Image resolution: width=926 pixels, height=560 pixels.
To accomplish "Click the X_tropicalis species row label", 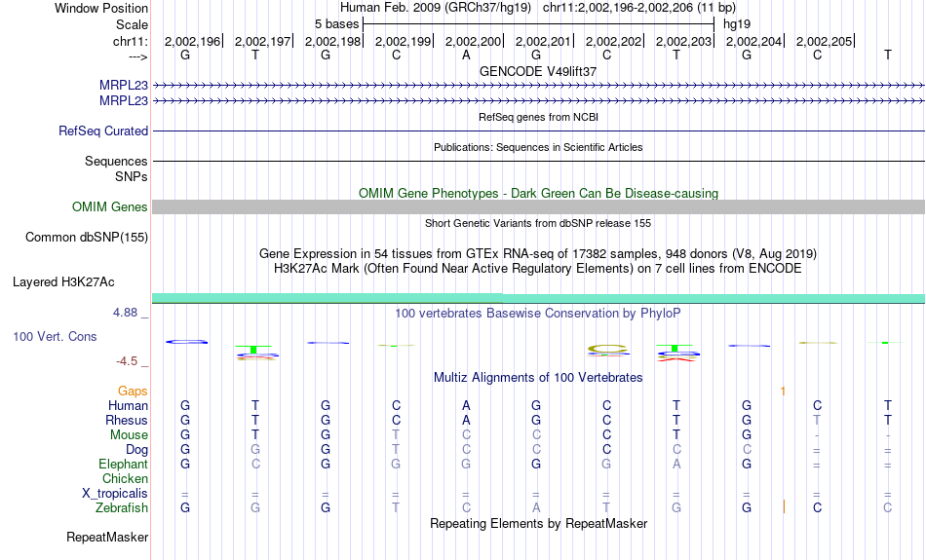I will 115,494.
